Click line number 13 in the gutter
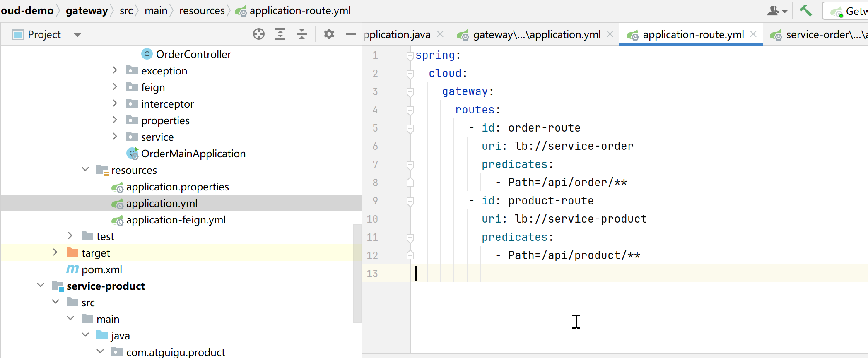868x358 pixels. coord(372,274)
